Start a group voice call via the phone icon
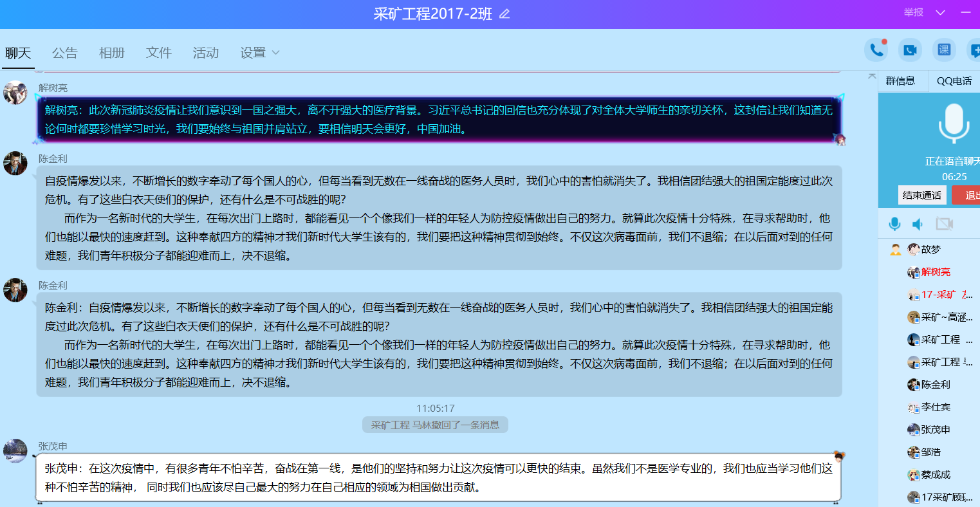The width and height of the screenshot is (980, 507). 876,50
